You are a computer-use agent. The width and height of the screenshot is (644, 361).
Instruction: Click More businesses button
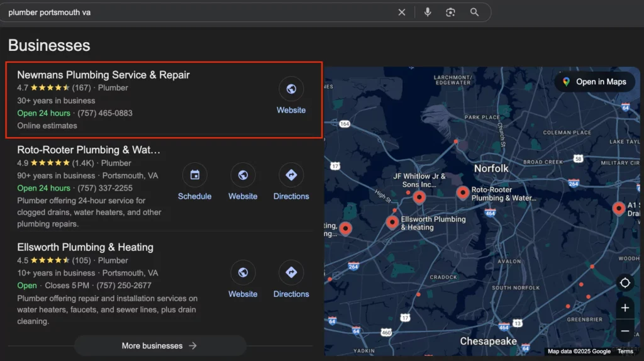point(160,346)
